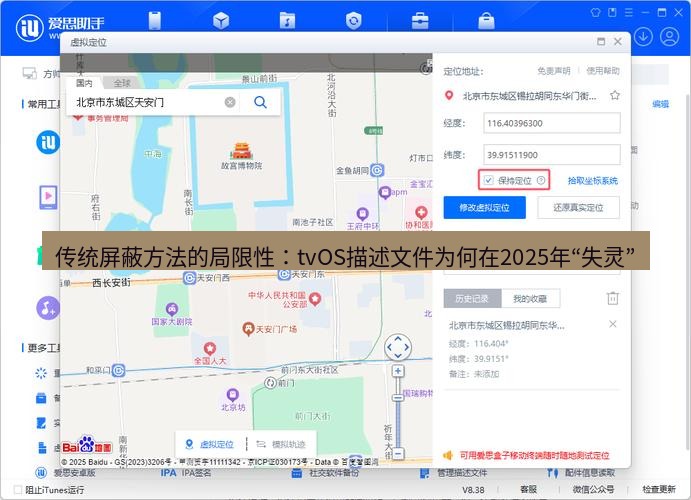Select the 历史记录 tab
This screenshot has width=691, height=500.
tap(472, 299)
